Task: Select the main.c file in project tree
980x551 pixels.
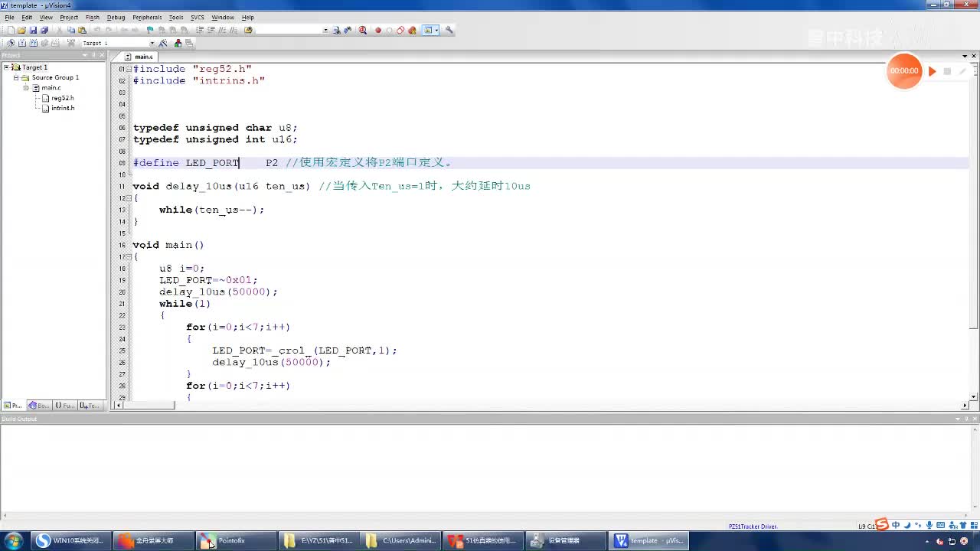Action: click(51, 88)
